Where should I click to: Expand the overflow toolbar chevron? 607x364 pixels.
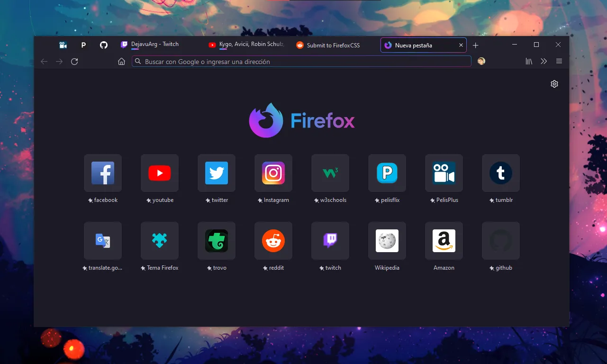click(x=544, y=61)
